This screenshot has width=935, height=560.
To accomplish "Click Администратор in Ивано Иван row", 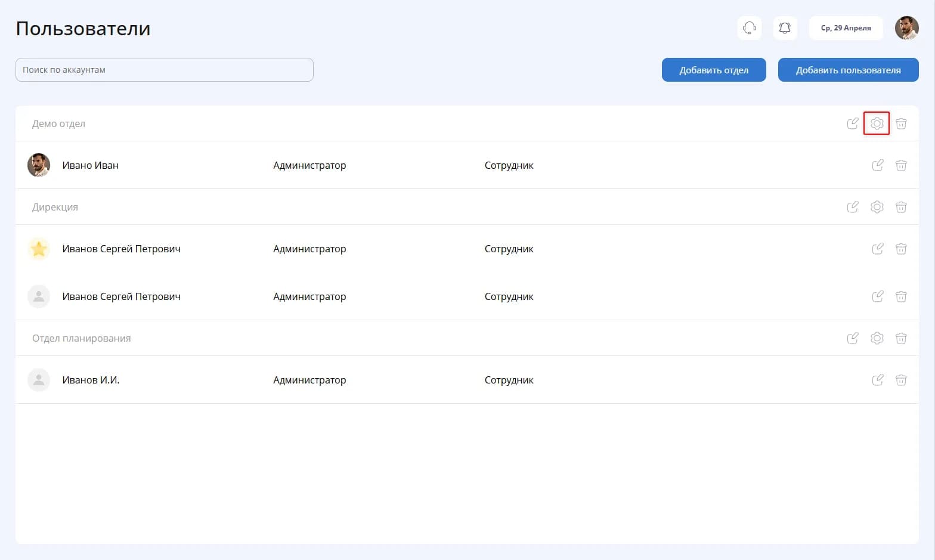I will coord(309,165).
